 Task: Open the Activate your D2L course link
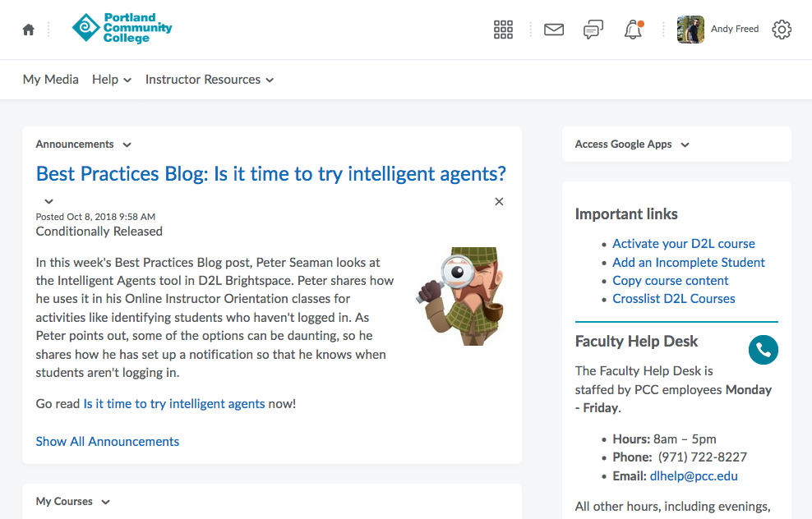tap(684, 243)
